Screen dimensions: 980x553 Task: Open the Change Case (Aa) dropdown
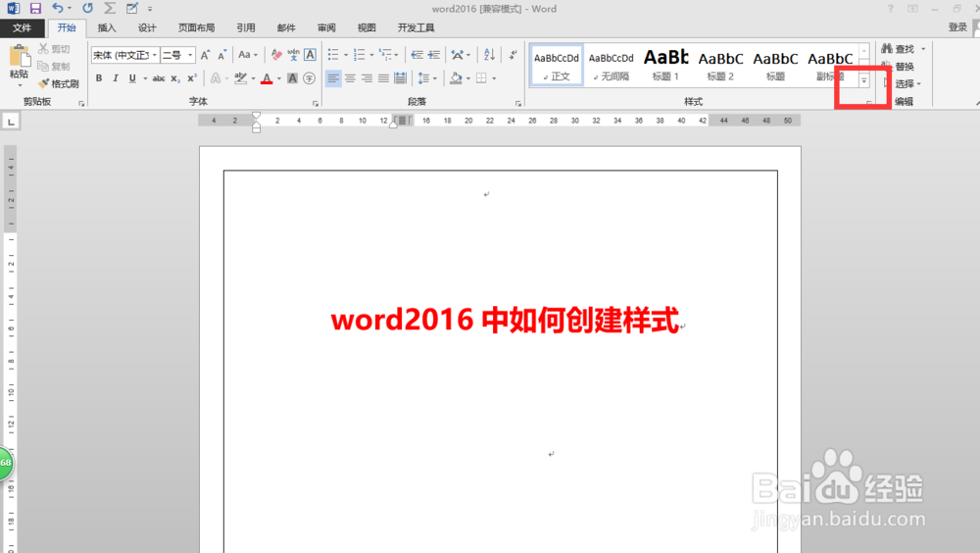click(248, 55)
